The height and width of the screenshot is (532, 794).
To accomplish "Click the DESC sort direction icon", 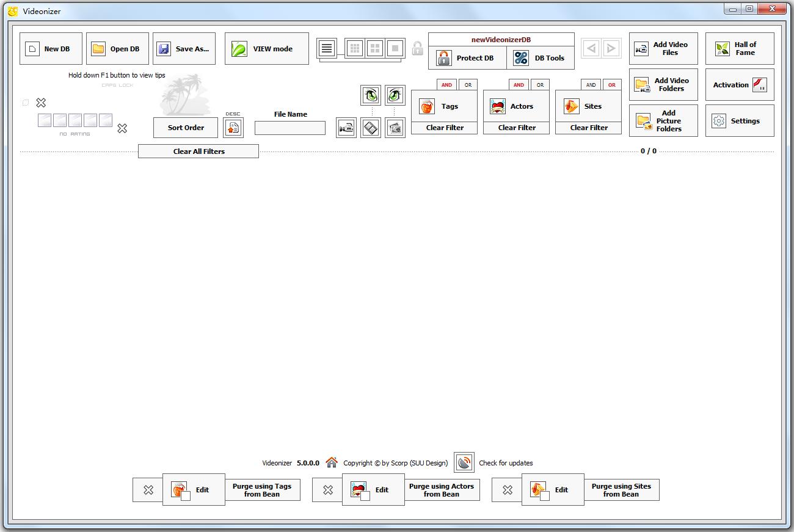I will pos(233,128).
